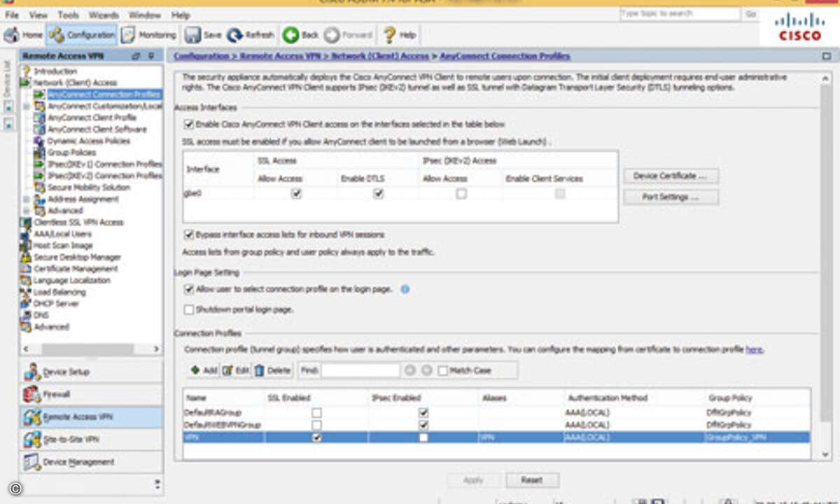Toggle Enable Cisco AnyConnect VPN Client access
Screen dimensions: 840x504
point(188,124)
